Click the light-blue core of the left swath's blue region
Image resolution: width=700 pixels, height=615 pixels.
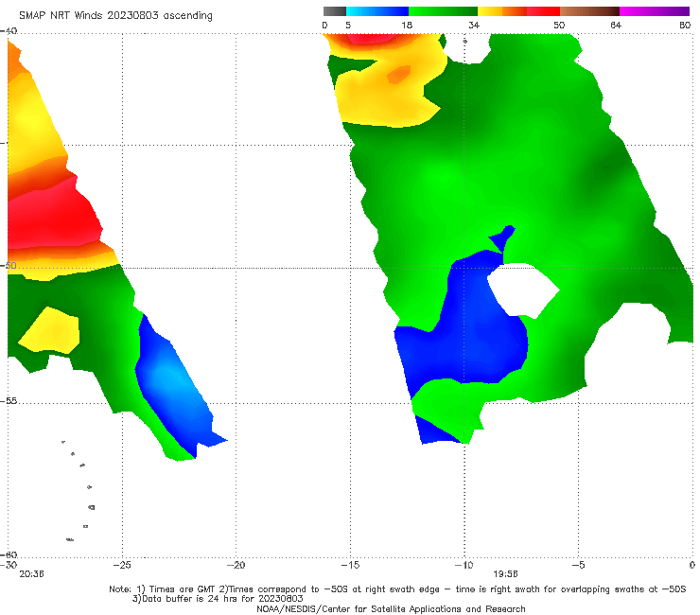167,378
